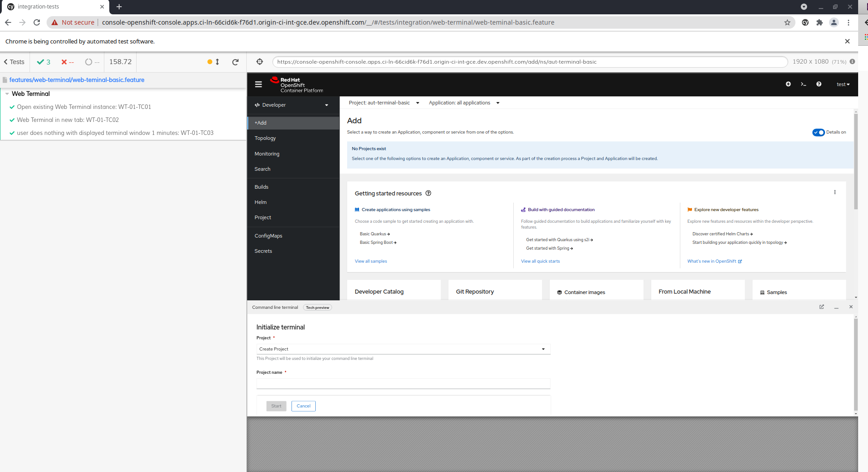Reload the Chrome browser page
Image resolution: width=868 pixels, height=472 pixels.
point(37,22)
